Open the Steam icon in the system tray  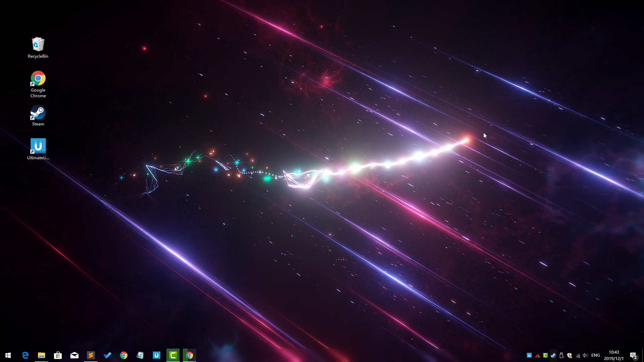coord(553,355)
